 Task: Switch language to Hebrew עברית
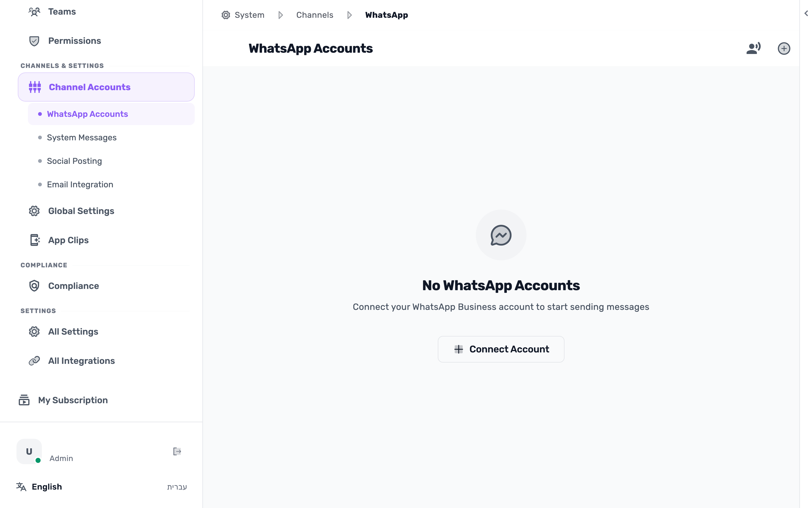coord(177,487)
